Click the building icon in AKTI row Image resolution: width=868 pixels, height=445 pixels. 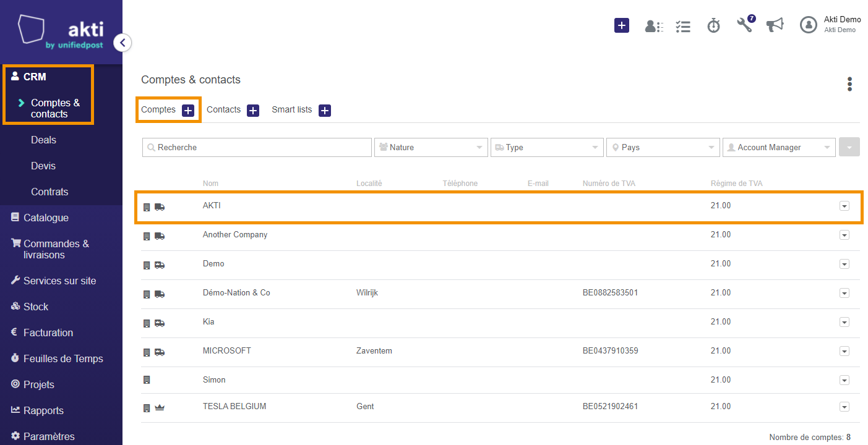pos(147,207)
